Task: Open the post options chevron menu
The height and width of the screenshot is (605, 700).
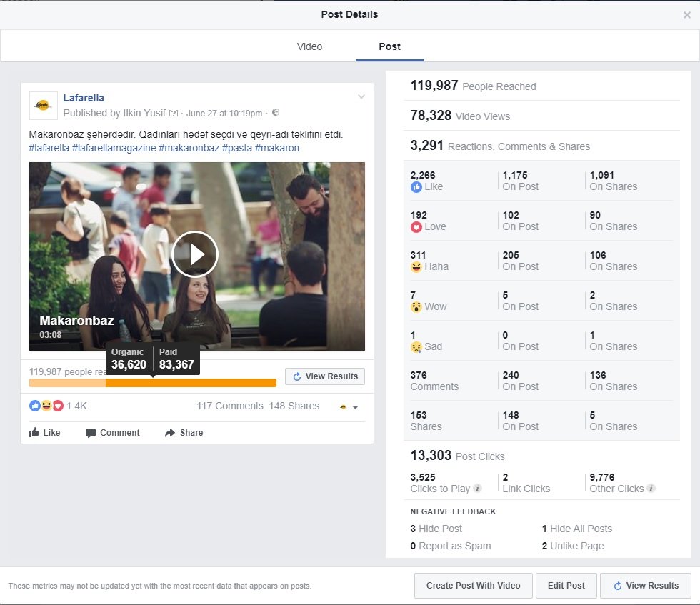Action: (361, 97)
